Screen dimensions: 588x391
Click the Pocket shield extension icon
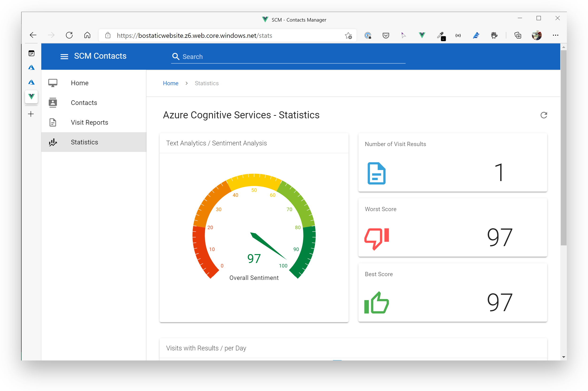[x=386, y=35]
